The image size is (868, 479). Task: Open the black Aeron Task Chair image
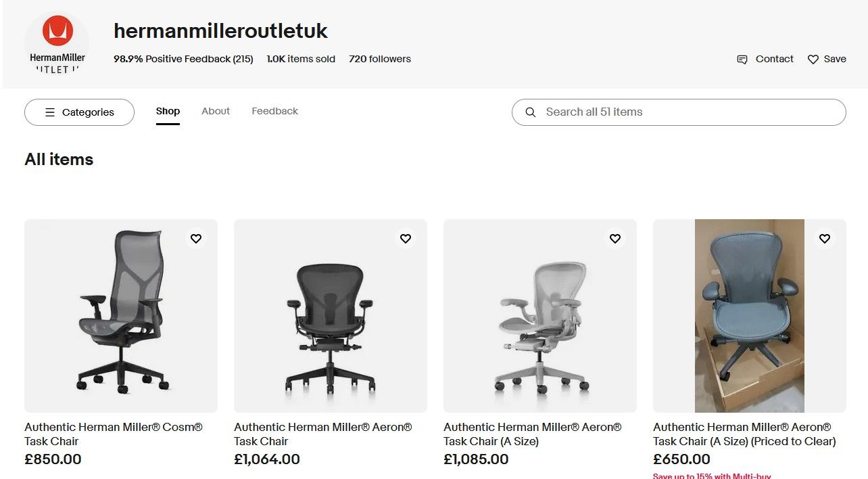coord(331,316)
